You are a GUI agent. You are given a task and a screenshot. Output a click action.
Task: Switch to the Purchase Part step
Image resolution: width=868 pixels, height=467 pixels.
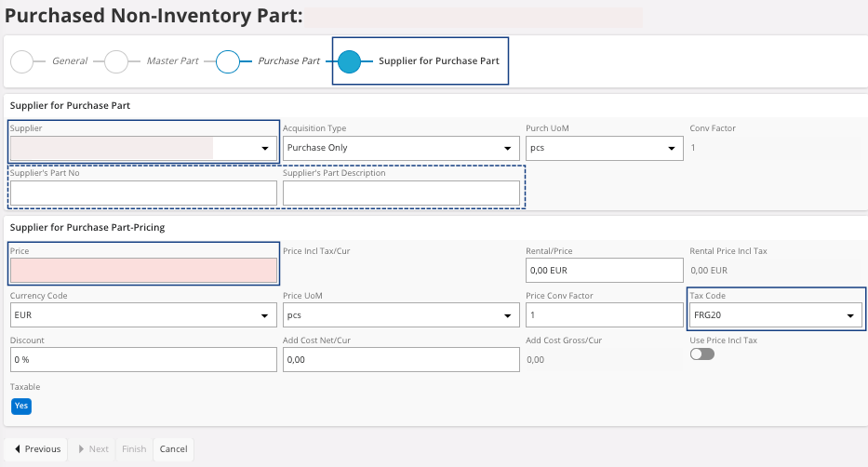pyautogui.click(x=288, y=61)
